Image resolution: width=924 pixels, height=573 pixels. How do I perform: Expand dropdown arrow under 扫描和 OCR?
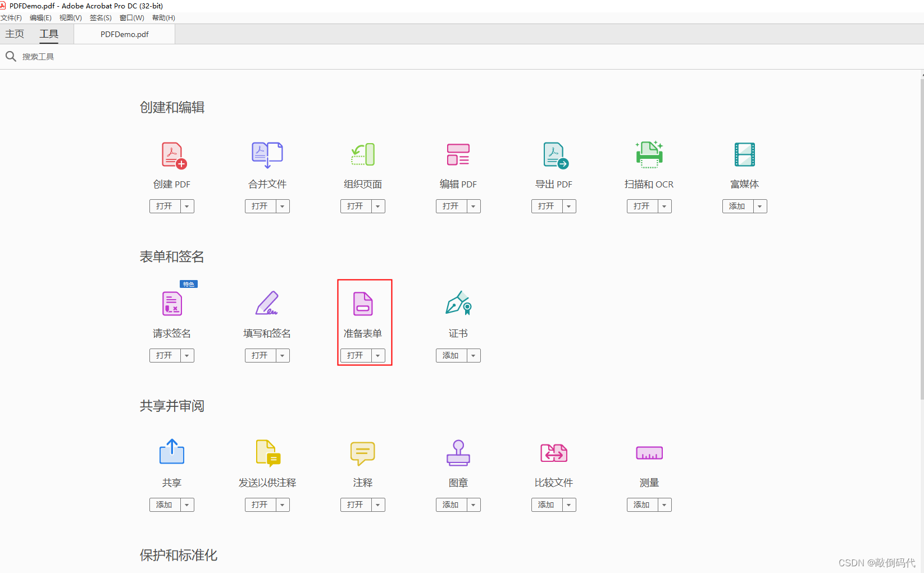coord(664,207)
